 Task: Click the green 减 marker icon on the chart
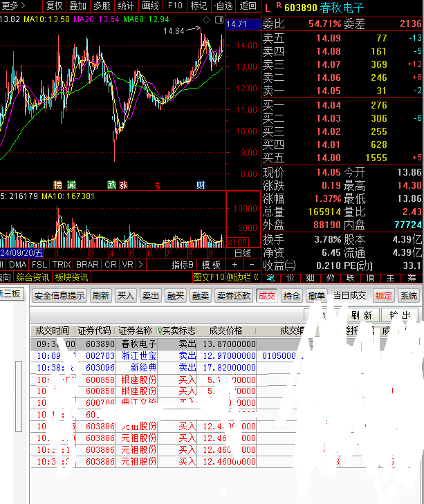71,185
